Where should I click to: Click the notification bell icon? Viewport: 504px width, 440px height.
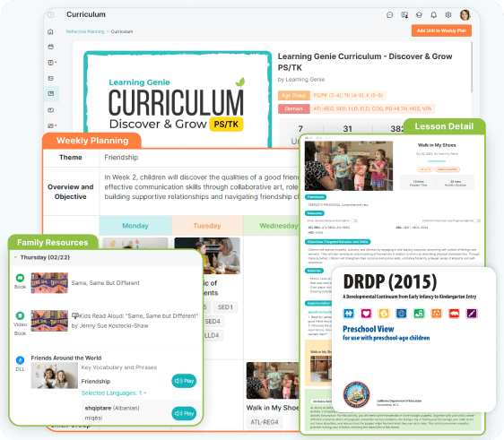click(x=434, y=14)
